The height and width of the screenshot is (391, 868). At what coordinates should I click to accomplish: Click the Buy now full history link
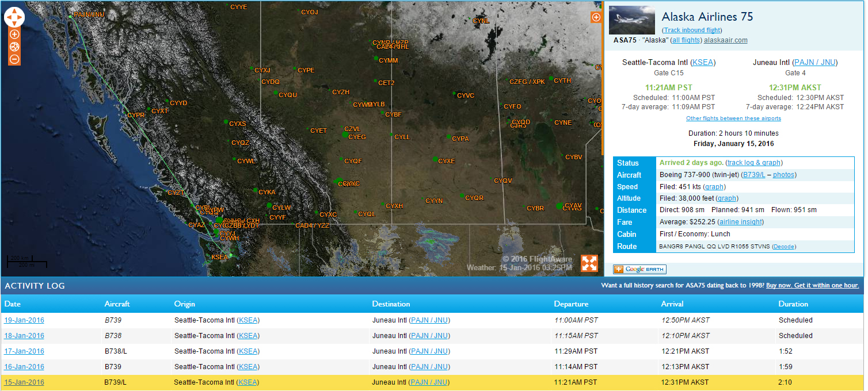(812, 285)
